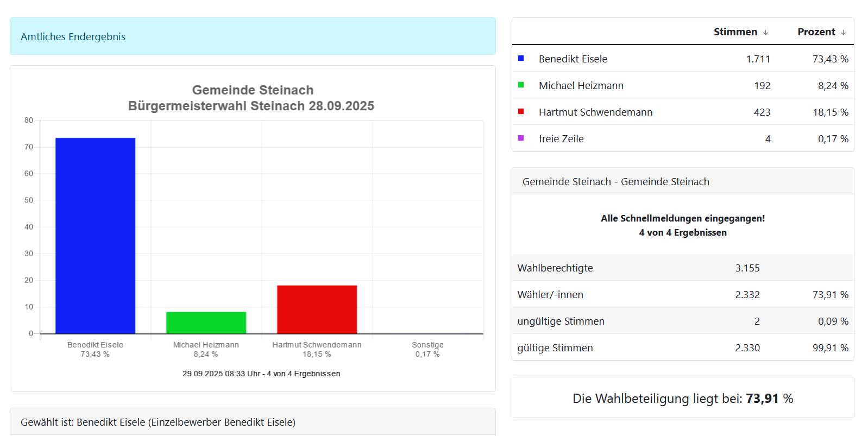Click the Stimmen column header
This screenshot has height=436, width=868.
click(735, 32)
